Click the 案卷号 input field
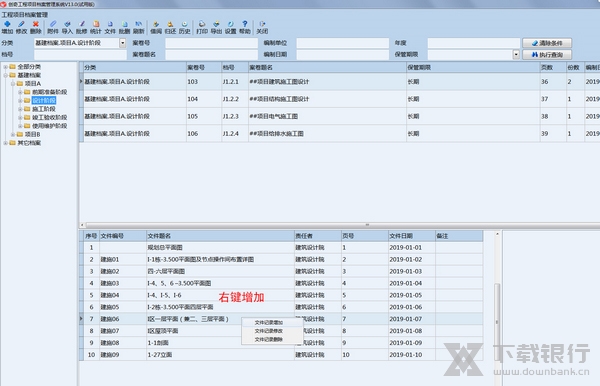Screen dimensions: 600x386 212,43
